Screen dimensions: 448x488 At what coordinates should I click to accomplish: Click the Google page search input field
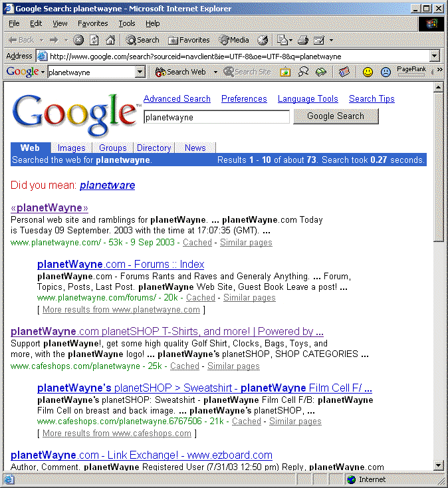216,117
